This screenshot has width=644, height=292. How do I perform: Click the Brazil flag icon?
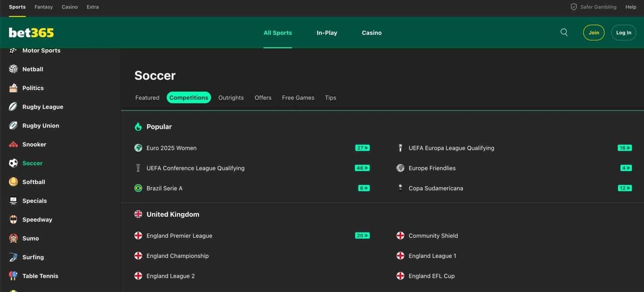tap(138, 188)
